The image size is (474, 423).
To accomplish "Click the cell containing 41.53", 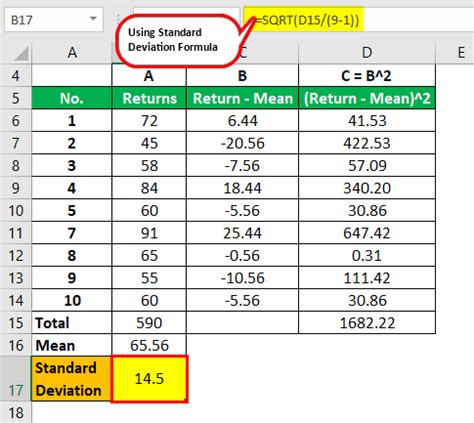I will 367,121.
